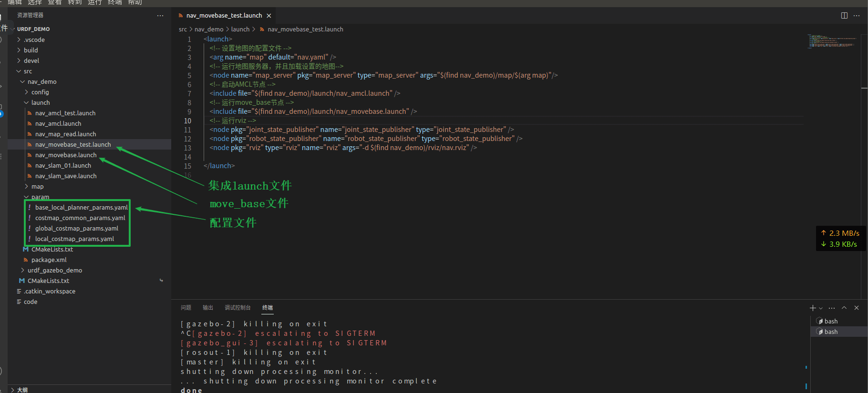Switch to the 调试控制台 debug console tab

(238, 308)
